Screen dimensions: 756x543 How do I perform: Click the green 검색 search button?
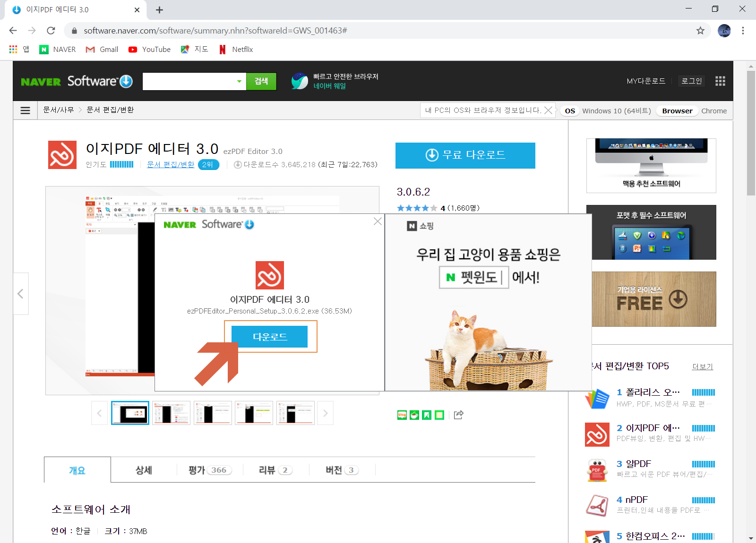(261, 81)
